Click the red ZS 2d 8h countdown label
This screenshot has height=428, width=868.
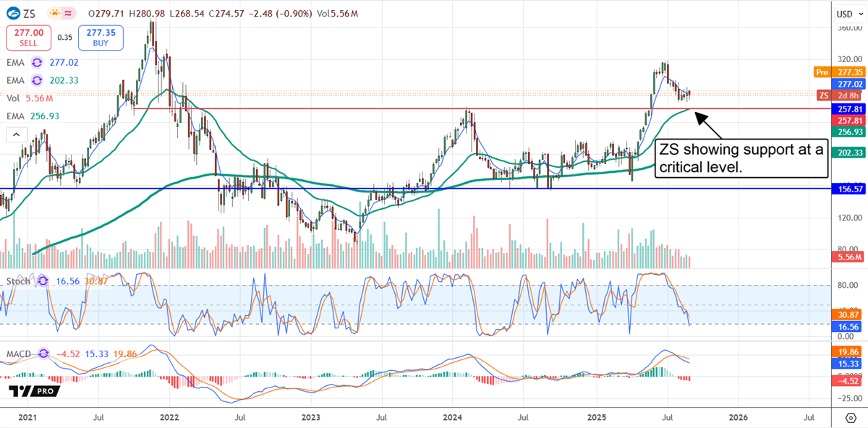tap(841, 95)
